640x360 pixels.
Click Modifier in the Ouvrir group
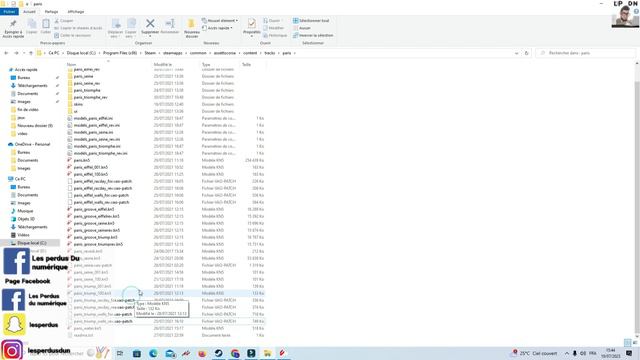click(x=274, y=28)
